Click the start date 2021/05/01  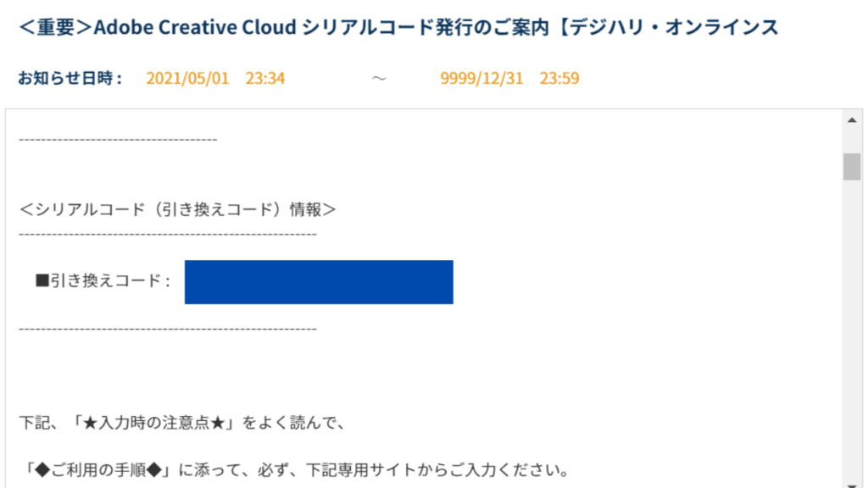coord(187,78)
